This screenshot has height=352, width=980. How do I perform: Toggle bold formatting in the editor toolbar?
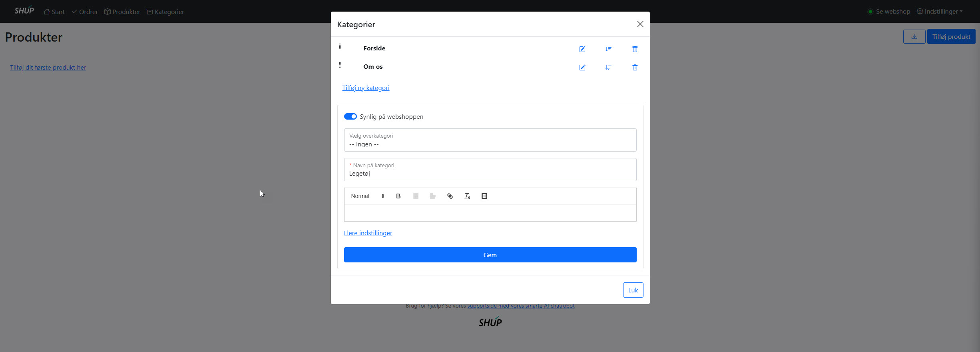[398, 196]
